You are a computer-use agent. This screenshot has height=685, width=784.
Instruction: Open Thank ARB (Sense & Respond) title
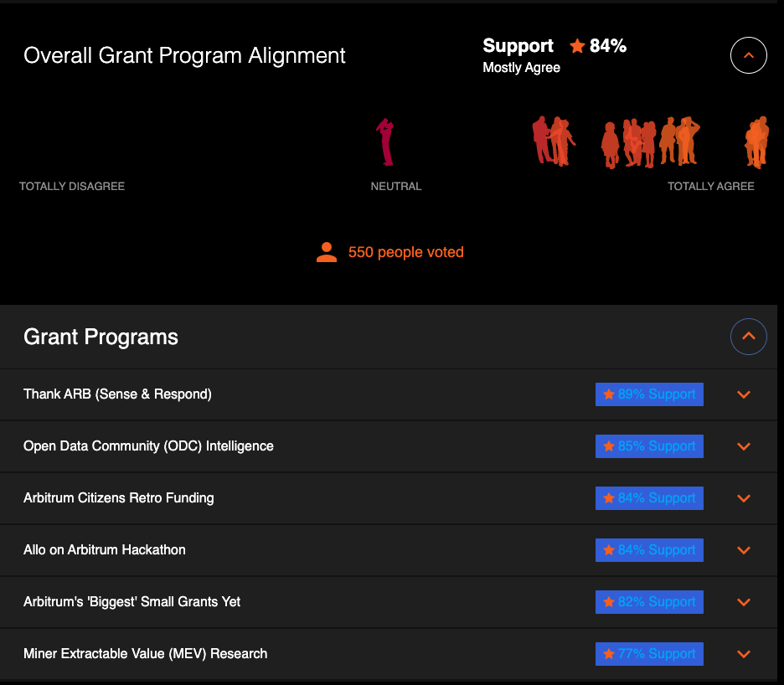117,394
